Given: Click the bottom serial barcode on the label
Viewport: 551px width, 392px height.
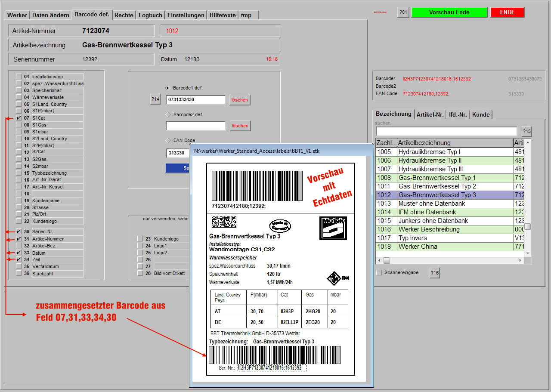Looking at the screenshot, I should (x=274, y=355).
